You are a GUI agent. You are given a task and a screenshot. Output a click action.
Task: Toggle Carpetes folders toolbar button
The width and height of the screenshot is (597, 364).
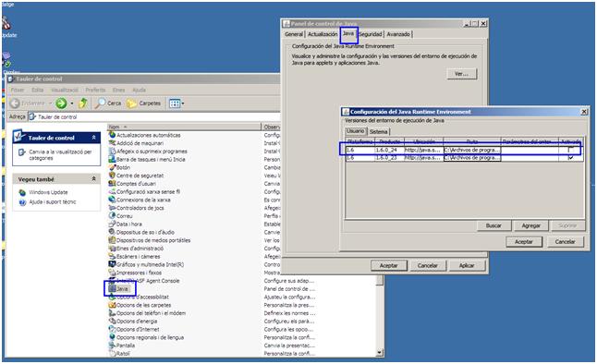143,103
